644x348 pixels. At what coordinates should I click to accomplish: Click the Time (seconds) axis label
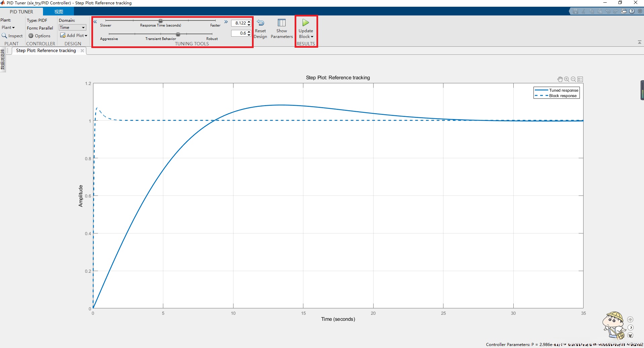click(x=338, y=319)
